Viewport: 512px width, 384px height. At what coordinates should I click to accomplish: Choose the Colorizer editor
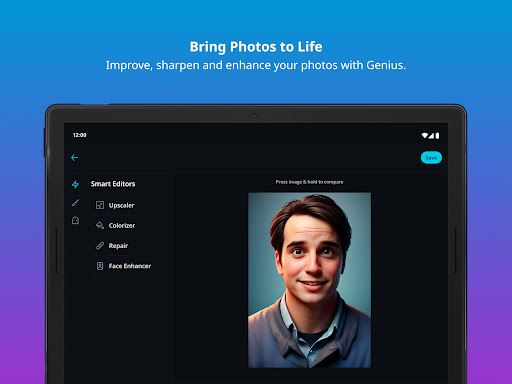click(129, 225)
